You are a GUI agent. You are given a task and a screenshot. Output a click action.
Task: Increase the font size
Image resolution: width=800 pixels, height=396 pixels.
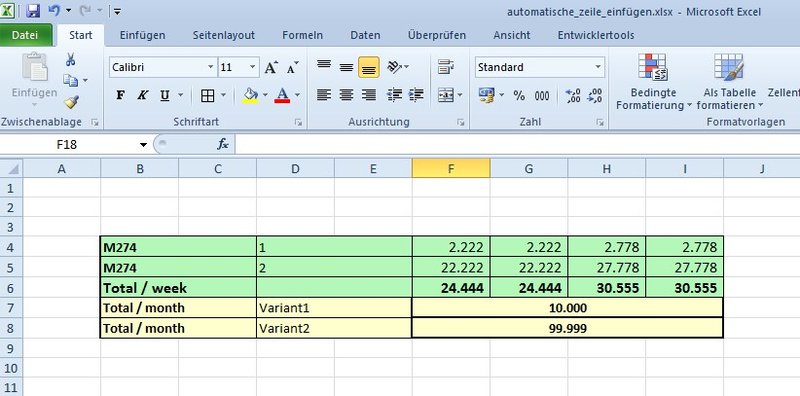click(271, 67)
